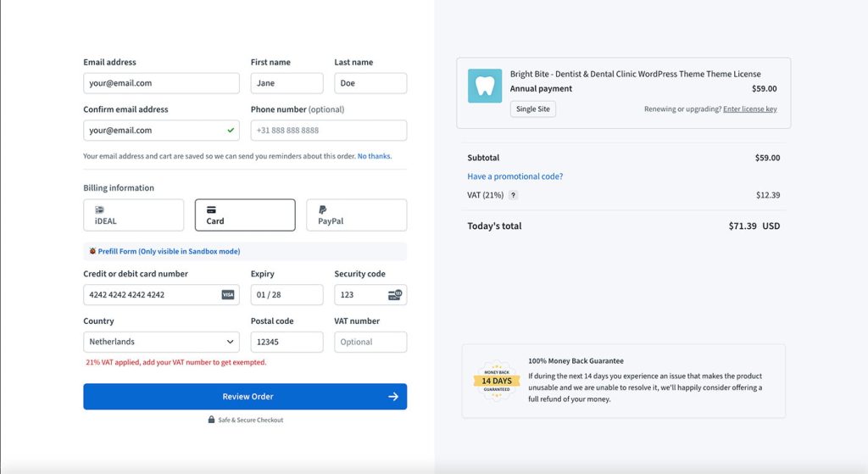Click the bug icon beside Prefill Form
868x474 pixels.
click(92, 251)
